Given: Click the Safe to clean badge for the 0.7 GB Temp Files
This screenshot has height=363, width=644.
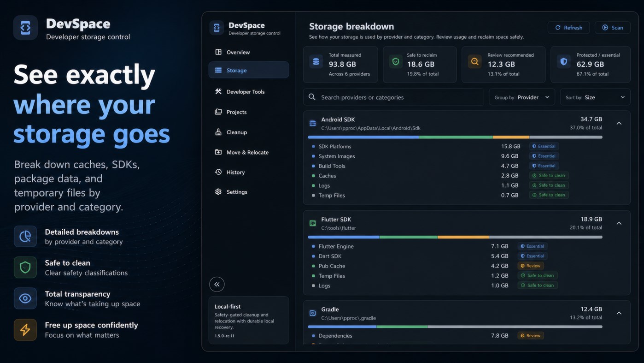Looking at the screenshot, I should coord(549,195).
